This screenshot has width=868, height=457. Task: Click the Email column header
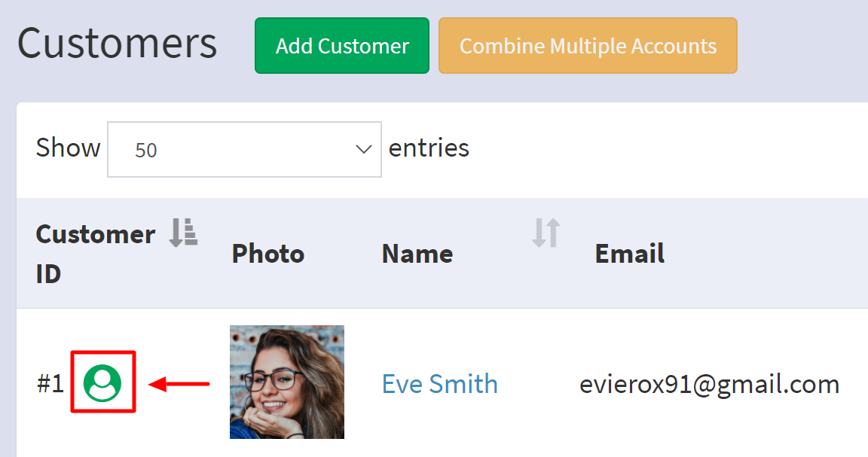pos(629,254)
